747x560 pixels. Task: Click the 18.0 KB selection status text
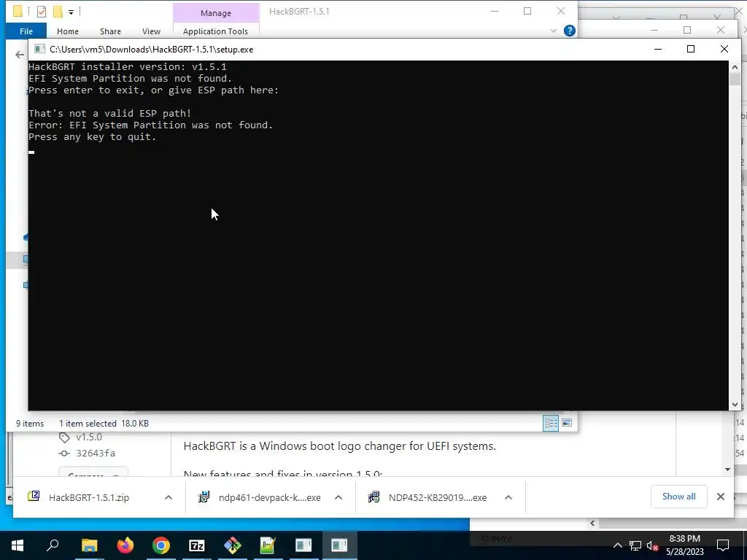135,424
